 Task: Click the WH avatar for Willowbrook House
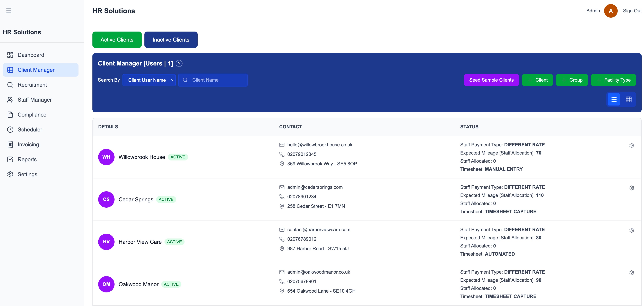(x=106, y=157)
